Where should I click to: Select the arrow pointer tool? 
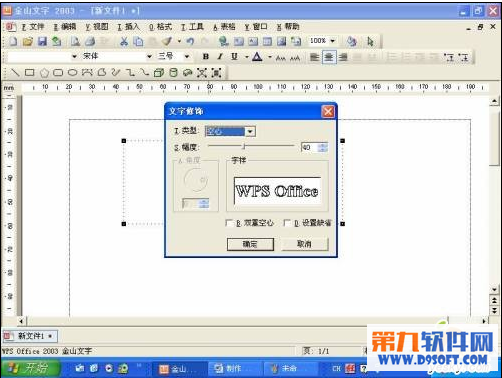(x=370, y=41)
